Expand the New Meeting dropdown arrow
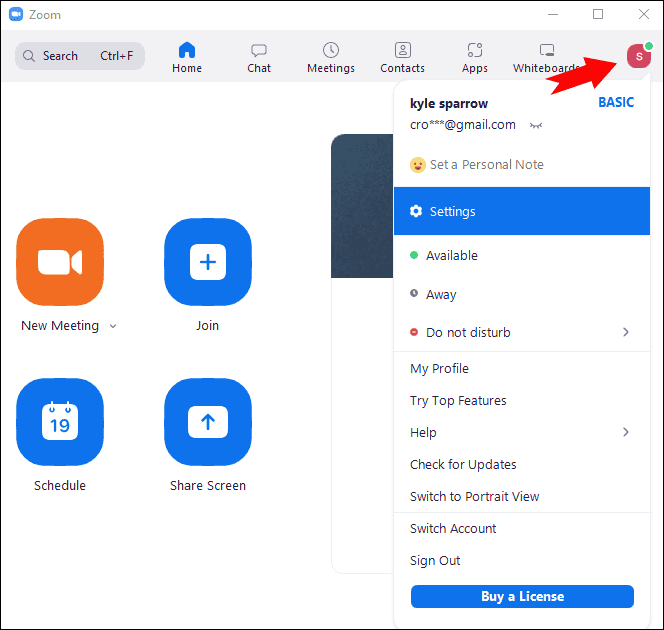Screen dimensions: 664x630 pos(113,326)
